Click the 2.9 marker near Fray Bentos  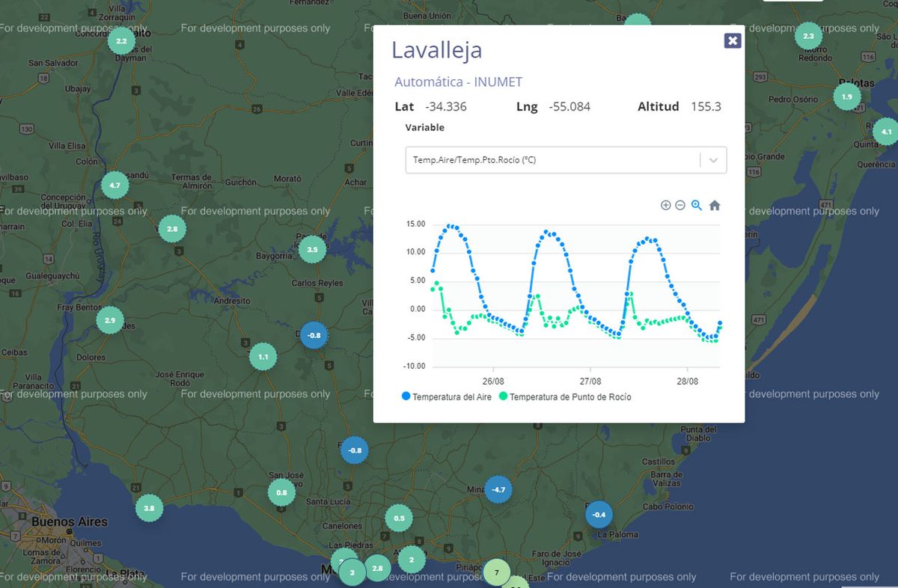point(109,320)
